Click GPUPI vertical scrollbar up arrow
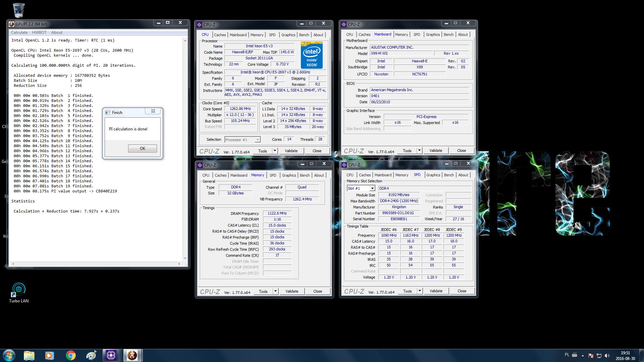The width and height of the screenshot is (644, 362). (x=185, y=40)
